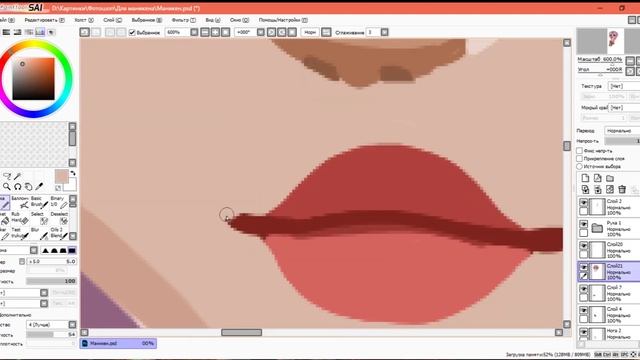The image size is (640, 360).
Task: Create a new linework layer
Action: click(598, 178)
